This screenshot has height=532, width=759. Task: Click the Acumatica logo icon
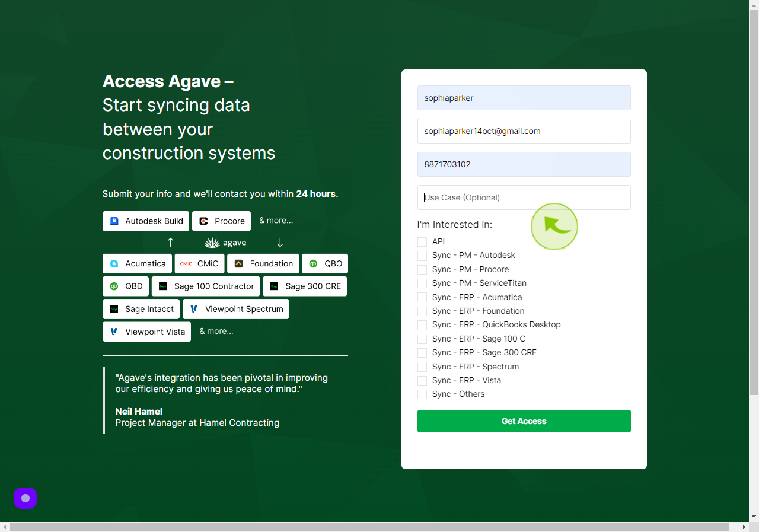pyautogui.click(x=114, y=263)
